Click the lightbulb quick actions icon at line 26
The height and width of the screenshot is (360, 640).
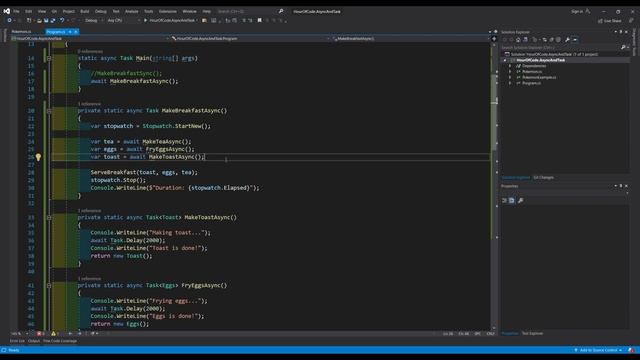[38, 157]
